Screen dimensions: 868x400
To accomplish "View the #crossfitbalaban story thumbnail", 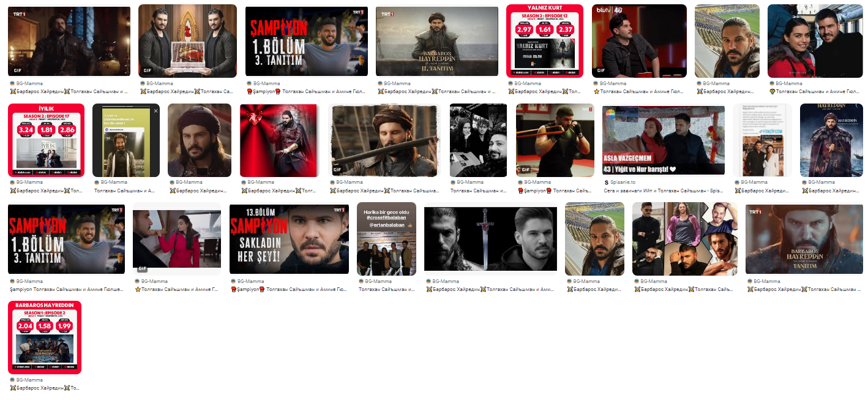I will 386,239.
